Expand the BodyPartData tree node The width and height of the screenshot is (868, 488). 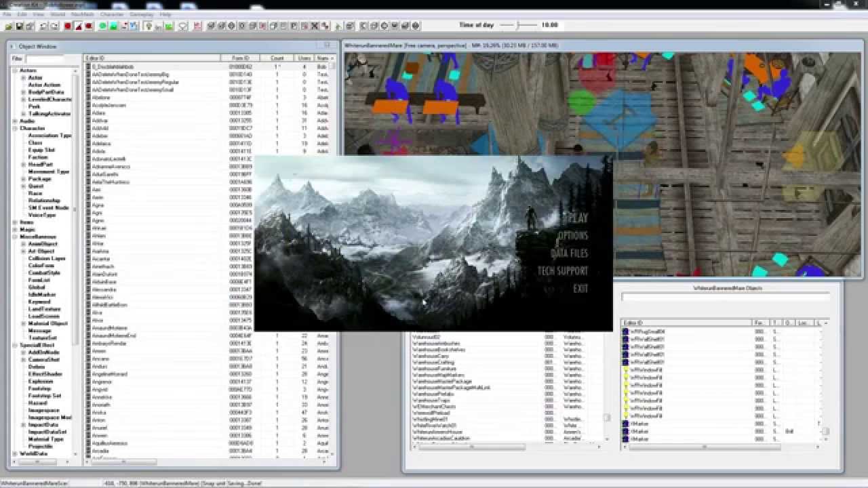click(23, 92)
